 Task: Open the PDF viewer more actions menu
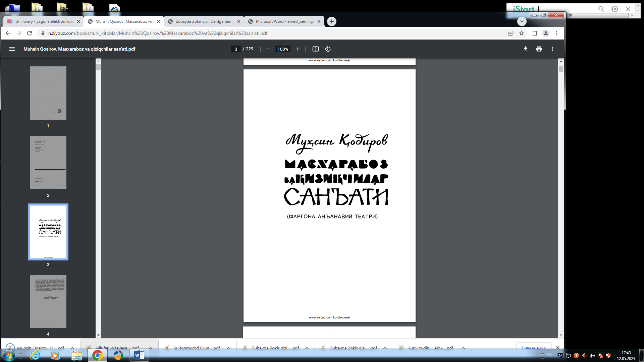coord(552,49)
